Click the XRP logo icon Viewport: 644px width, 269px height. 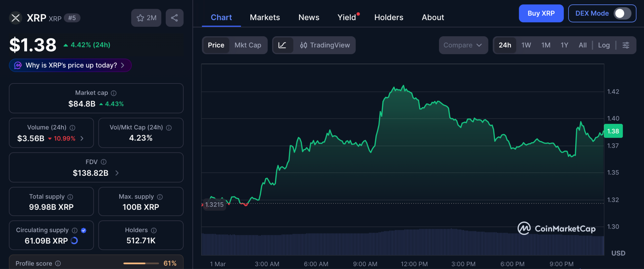pyautogui.click(x=15, y=18)
